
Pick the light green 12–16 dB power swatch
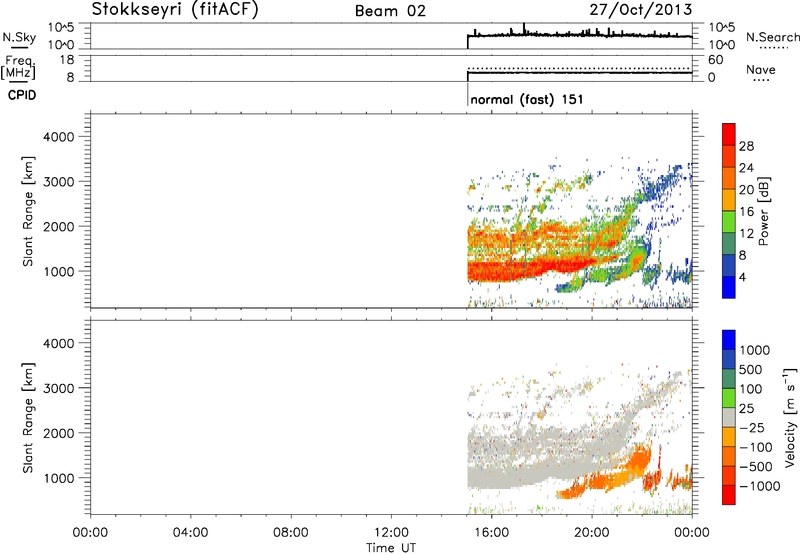[x=729, y=222]
